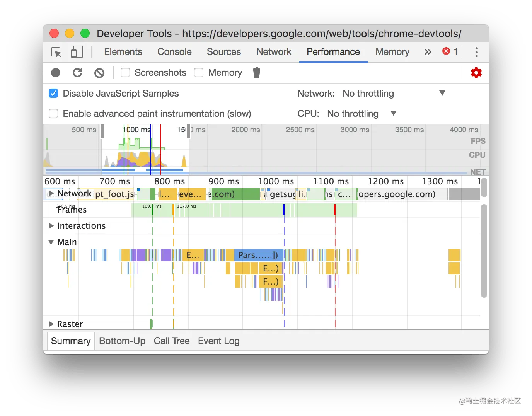Image resolution: width=532 pixels, height=416 pixels.
Task: Select the E... block in Main track
Action: [x=193, y=255]
